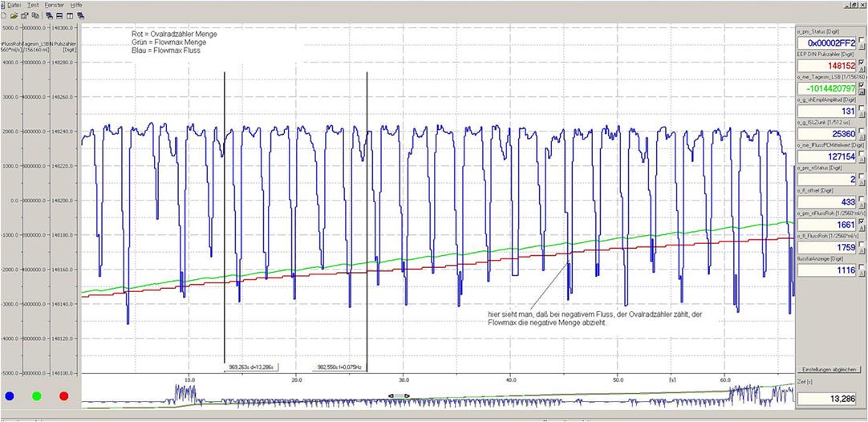868x422 pixels.
Task: Click the New file toolbar icon
Action: tap(4, 15)
